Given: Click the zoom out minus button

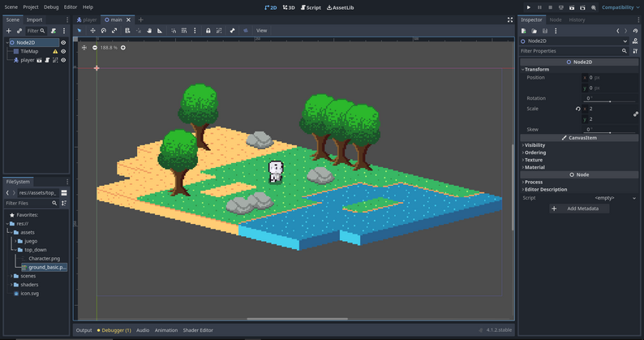Looking at the screenshot, I should point(95,48).
